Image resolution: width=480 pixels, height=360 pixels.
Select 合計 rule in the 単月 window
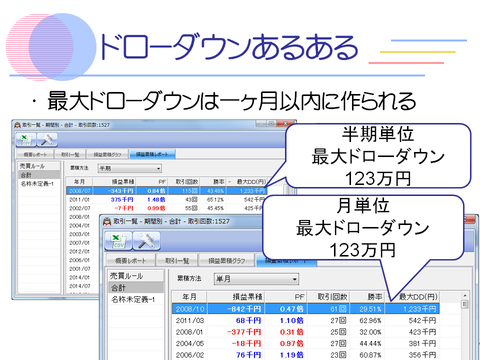[x=136, y=288]
